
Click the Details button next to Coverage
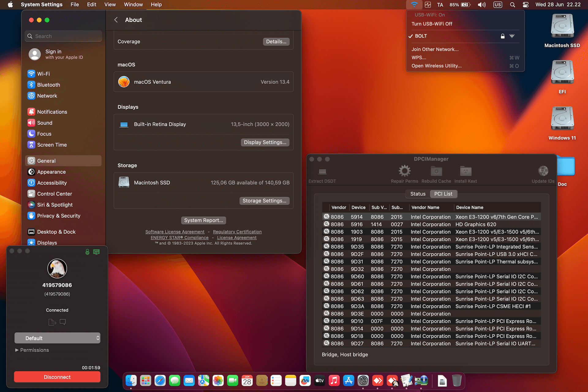pyautogui.click(x=276, y=42)
